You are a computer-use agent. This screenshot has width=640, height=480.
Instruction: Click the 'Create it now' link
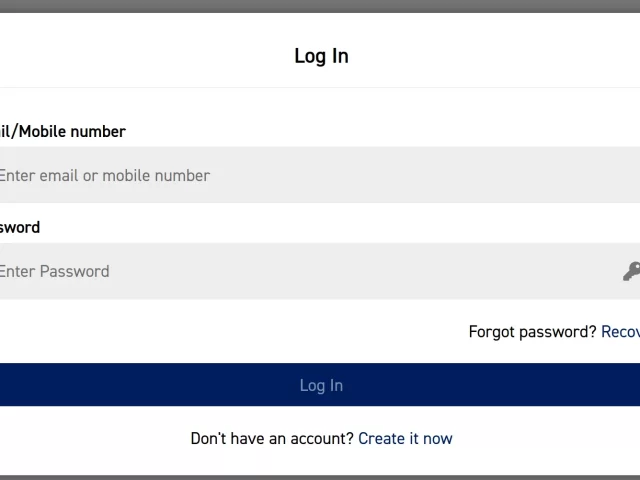405,438
